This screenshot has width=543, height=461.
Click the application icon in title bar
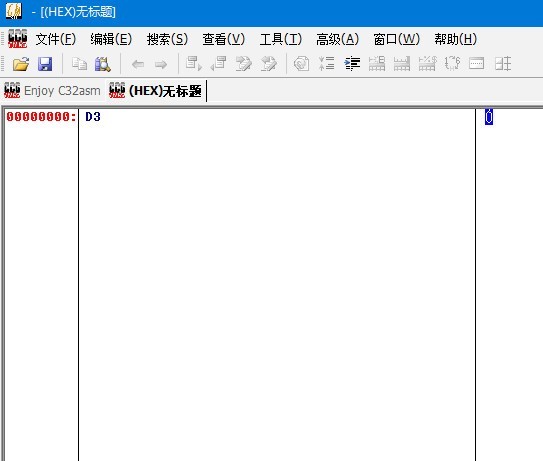(14, 11)
